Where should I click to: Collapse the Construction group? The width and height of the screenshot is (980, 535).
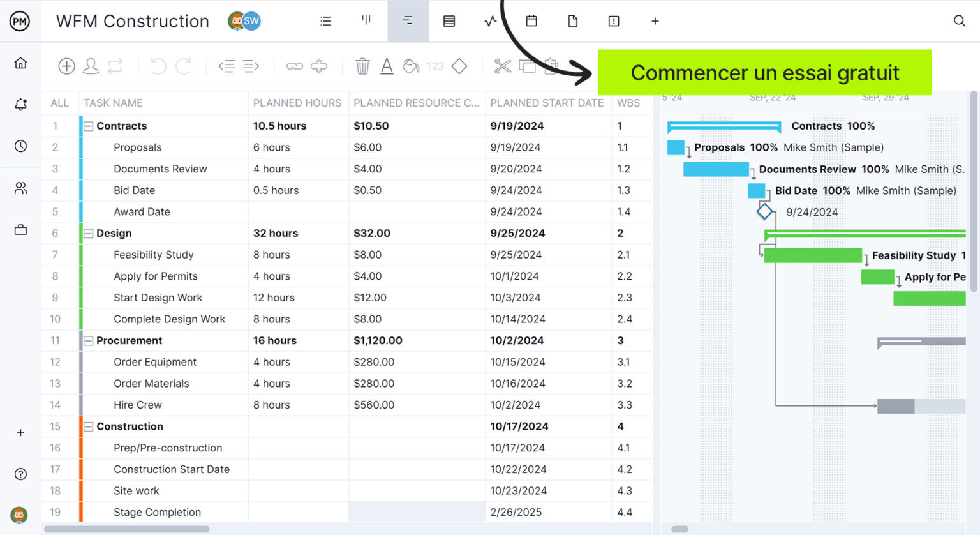click(x=89, y=426)
